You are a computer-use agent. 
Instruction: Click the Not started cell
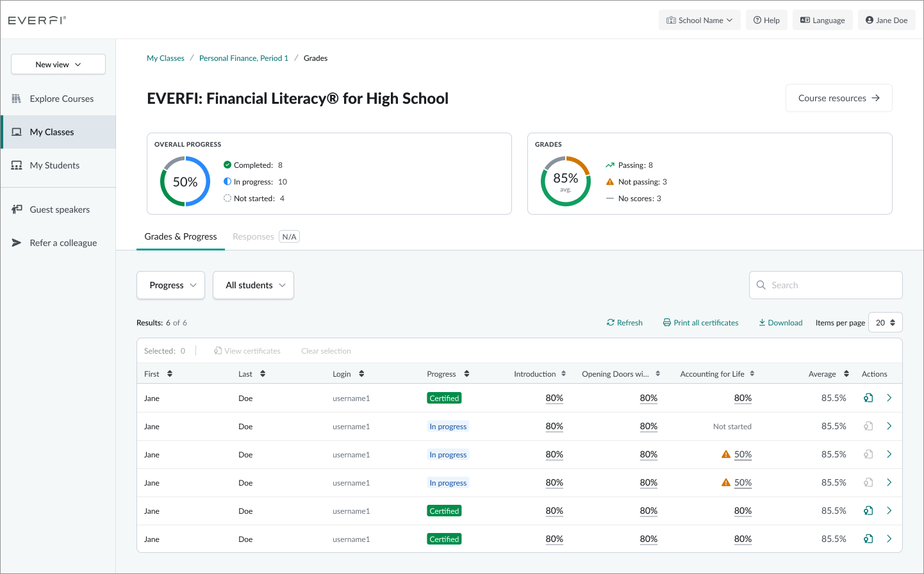click(732, 427)
